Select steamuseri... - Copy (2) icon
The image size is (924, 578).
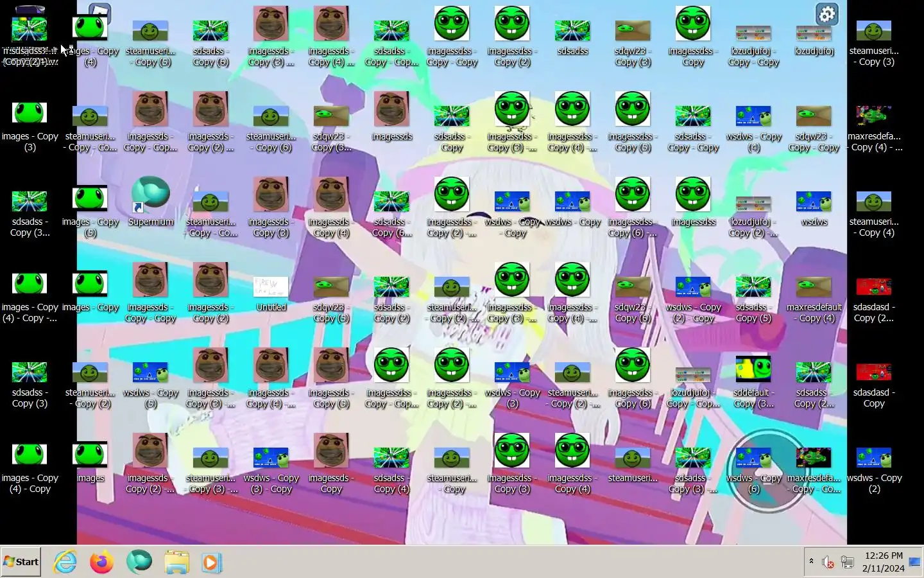pos(90,385)
